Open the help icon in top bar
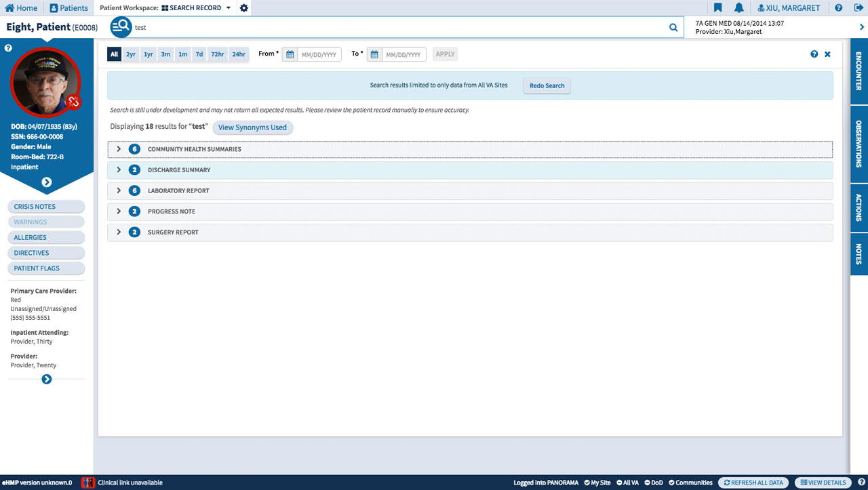868x490 pixels. [x=839, y=8]
